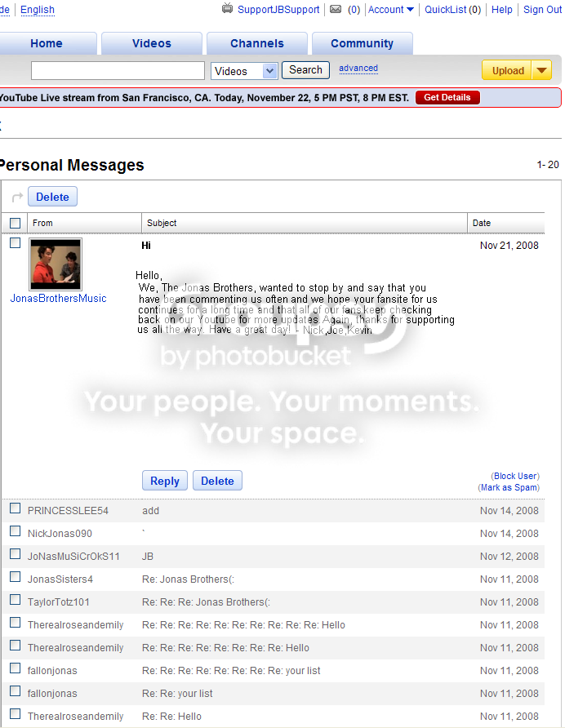565x728 pixels.
Task: Open JonasBrothersMusic profile thumbnail
Action: click(56, 264)
